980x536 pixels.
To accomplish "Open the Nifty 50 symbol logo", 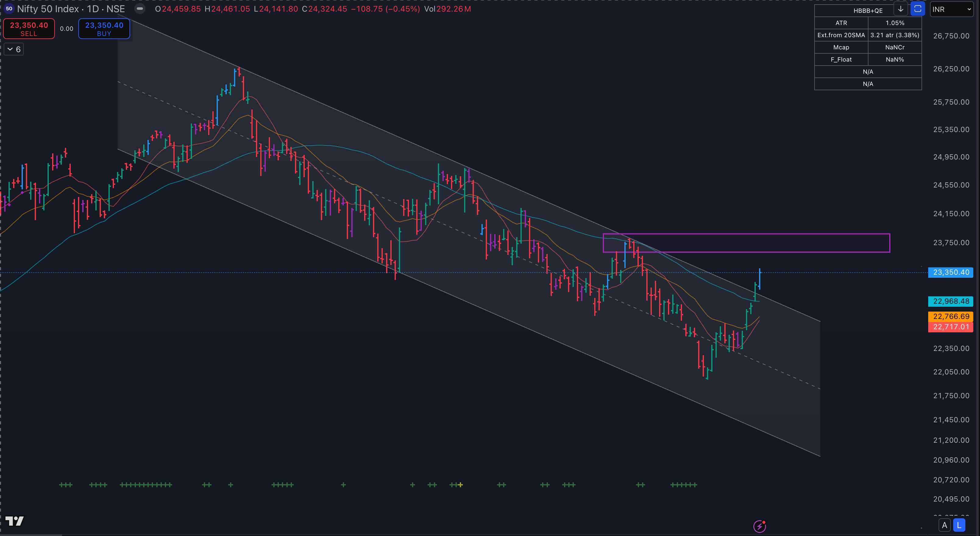I will 9,9.
